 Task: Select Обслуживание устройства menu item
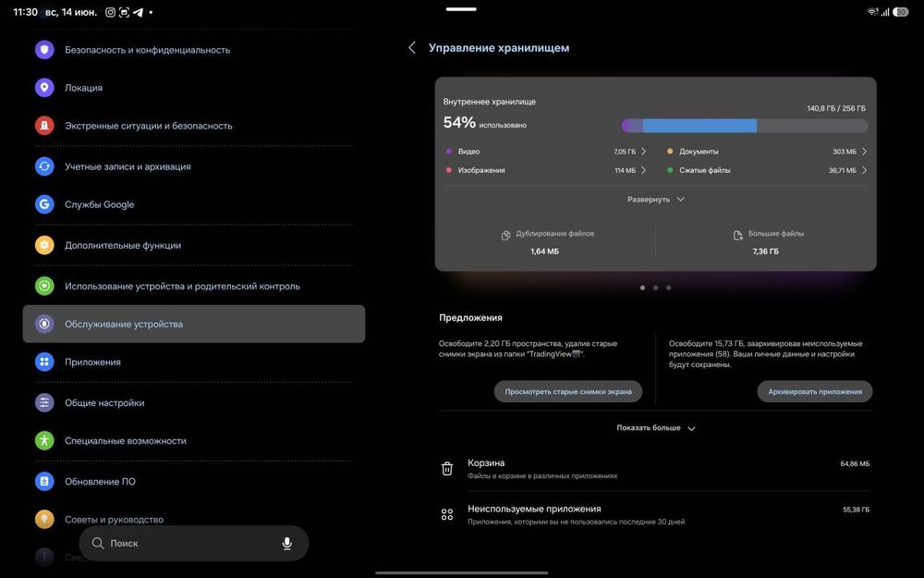(194, 324)
